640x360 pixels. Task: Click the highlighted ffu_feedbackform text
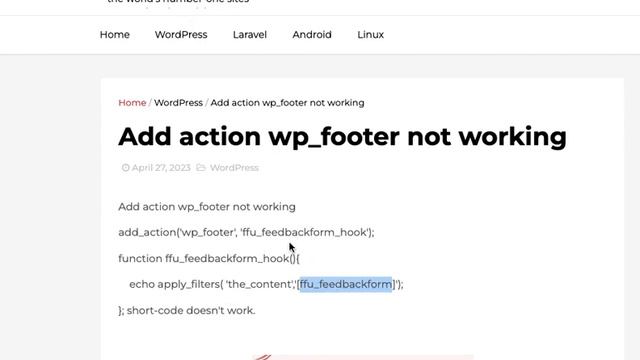pos(346,284)
